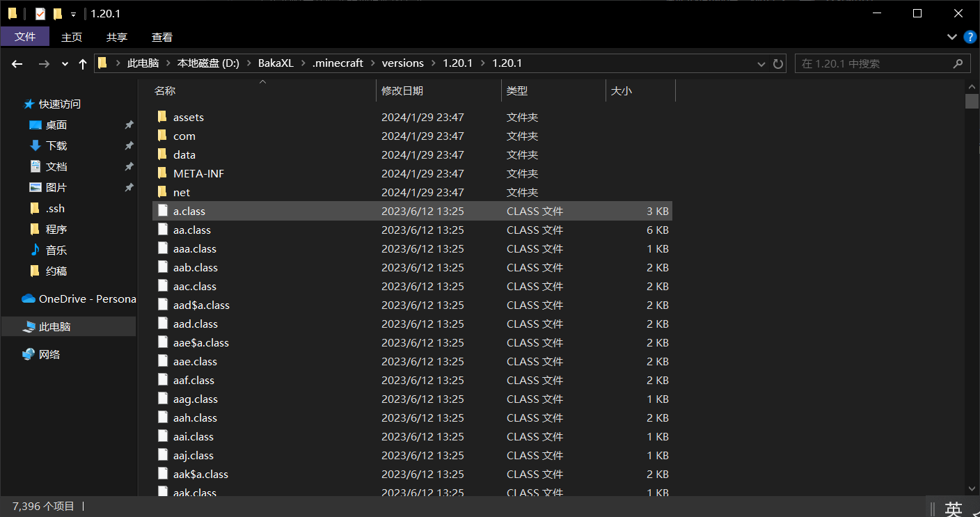Expand chevron after BakaXL breadcrumb
The height and width of the screenshot is (517, 980).
click(303, 63)
